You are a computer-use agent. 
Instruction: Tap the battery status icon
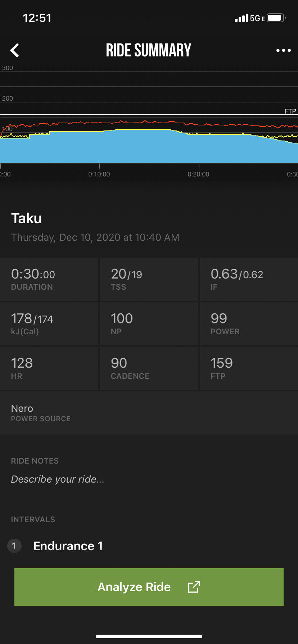click(x=276, y=18)
